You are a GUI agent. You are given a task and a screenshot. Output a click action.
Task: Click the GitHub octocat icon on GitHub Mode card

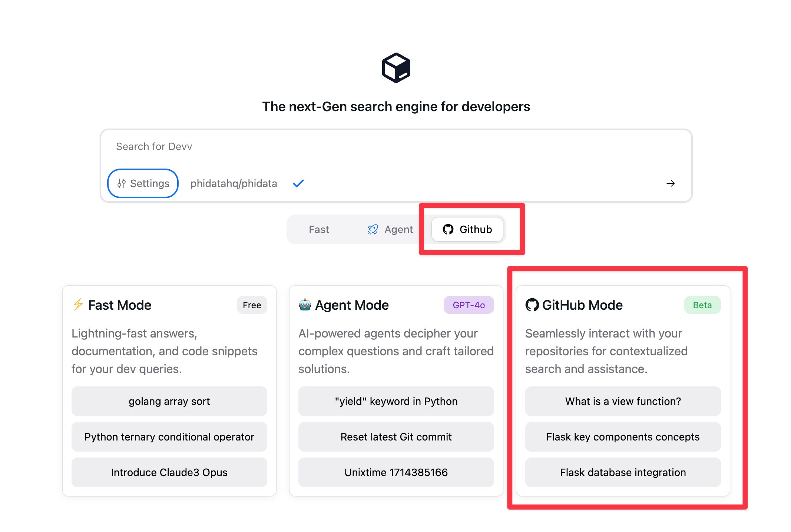532,305
